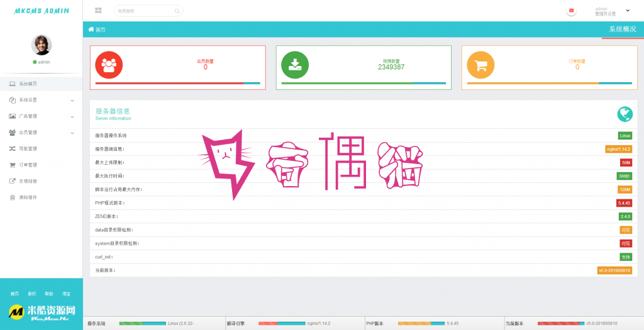
Task: Click the 会员数量 progress bar
Action: pos(178,83)
